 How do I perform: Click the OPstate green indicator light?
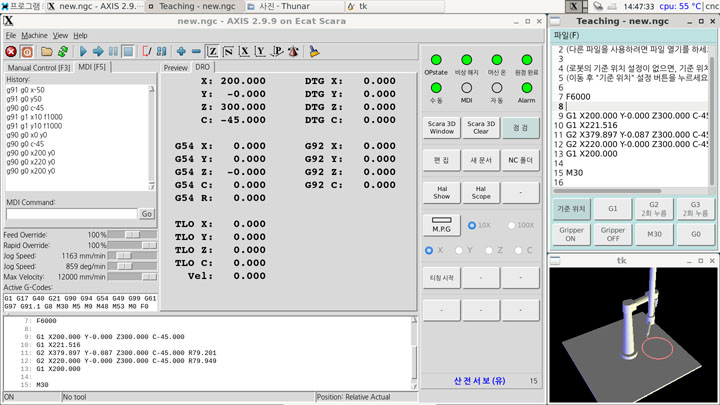[436, 60]
